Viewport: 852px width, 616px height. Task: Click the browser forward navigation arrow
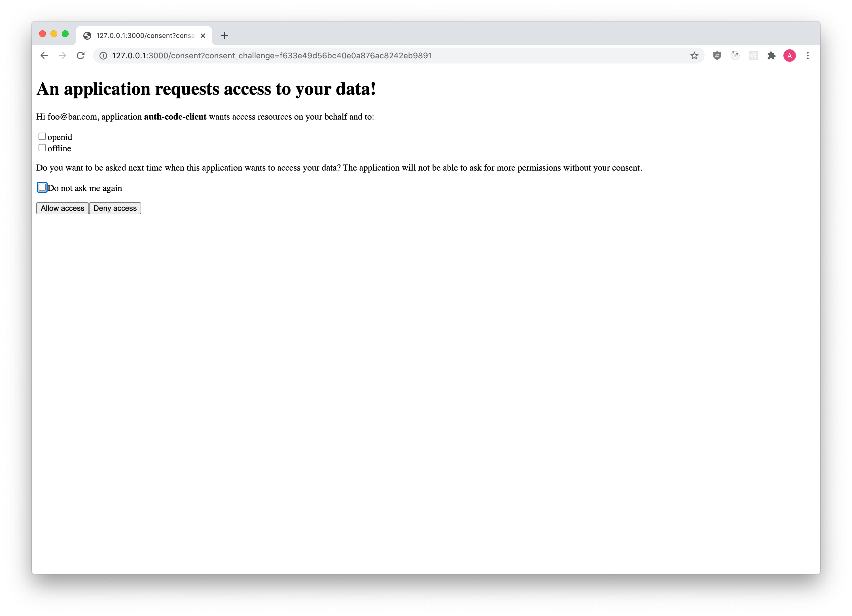point(62,55)
